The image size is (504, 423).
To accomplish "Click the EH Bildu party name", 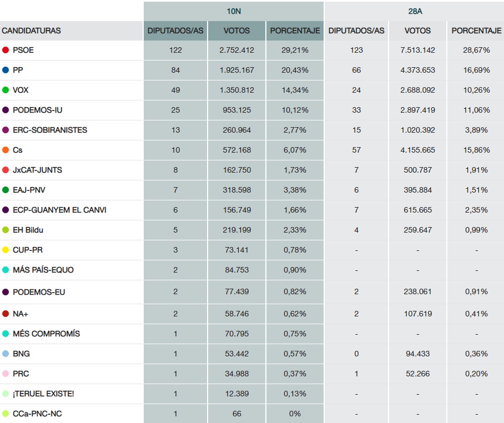I will click(x=28, y=230).
